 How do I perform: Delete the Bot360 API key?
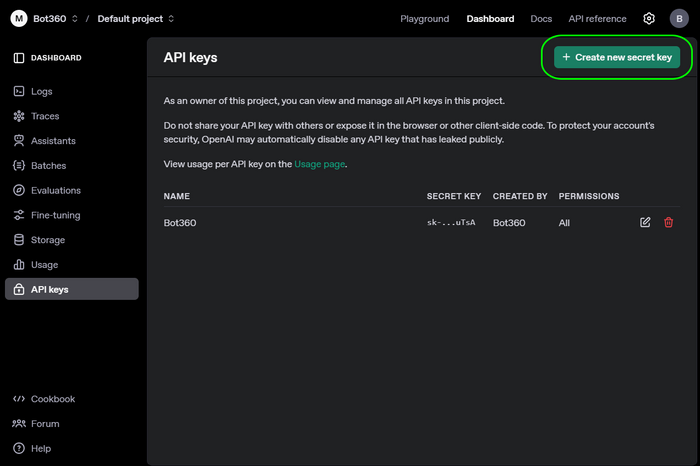[x=669, y=222]
